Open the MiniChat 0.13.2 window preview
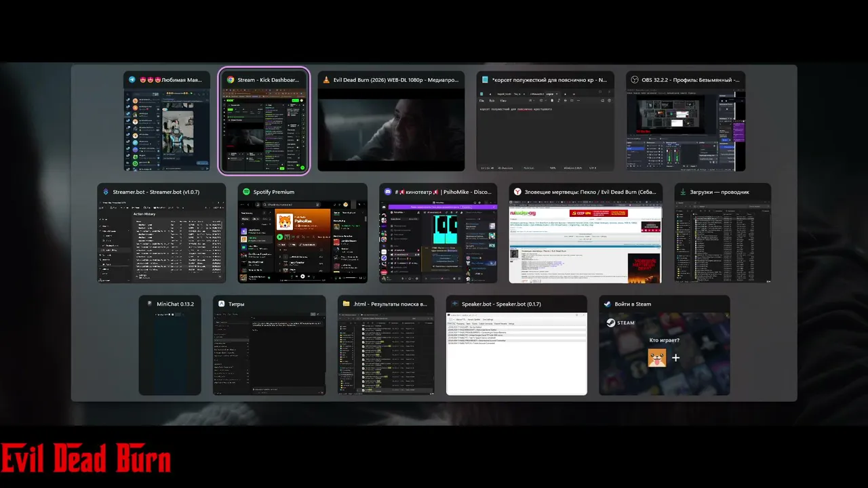This screenshot has width=868, height=488. tap(170, 354)
